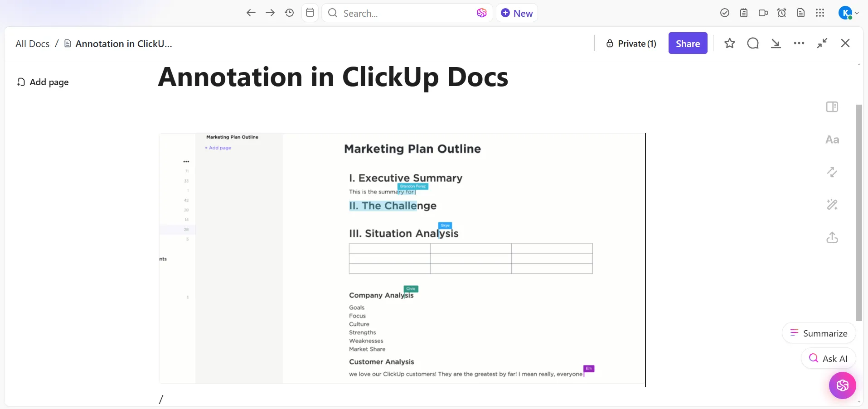Start a clip with the video camera icon

(763, 13)
